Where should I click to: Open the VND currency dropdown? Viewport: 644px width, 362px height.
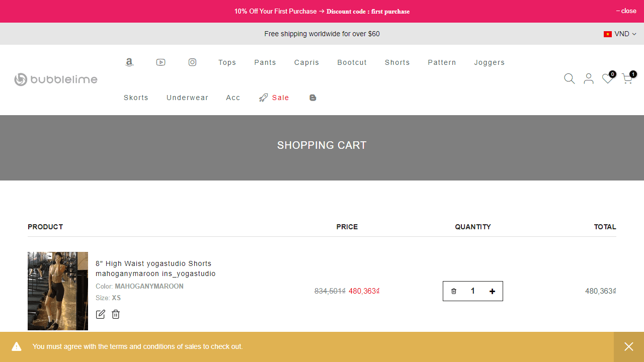click(x=620, y=34)
